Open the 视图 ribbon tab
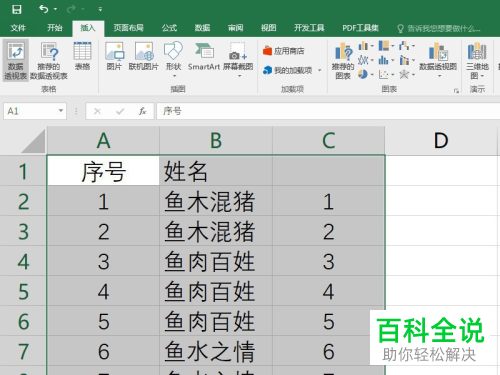Screen dimensions: 500x375 pos(268,28)
